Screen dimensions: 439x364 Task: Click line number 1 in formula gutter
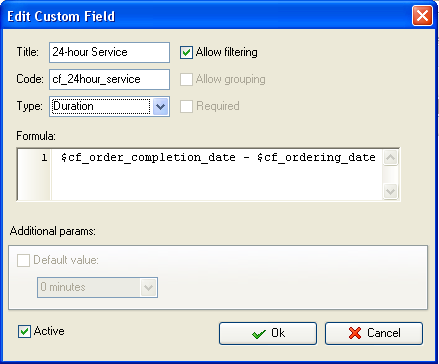[x=44, y=157]
